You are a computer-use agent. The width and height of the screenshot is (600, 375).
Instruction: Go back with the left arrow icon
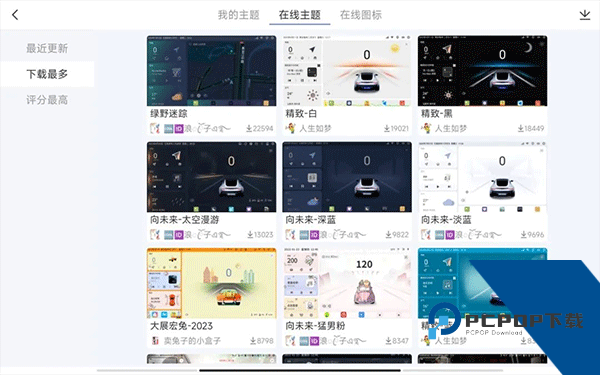click(x=15, y=15)
